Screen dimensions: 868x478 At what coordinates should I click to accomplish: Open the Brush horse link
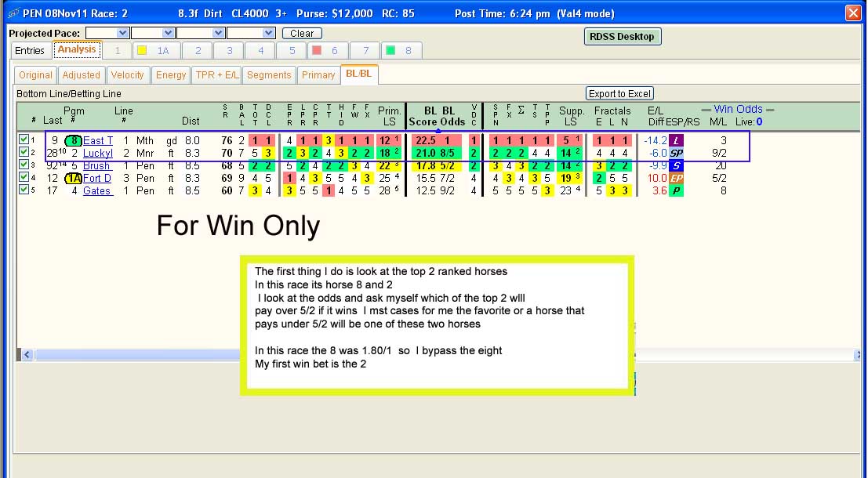pyautogui.click(x=97, y=165)
